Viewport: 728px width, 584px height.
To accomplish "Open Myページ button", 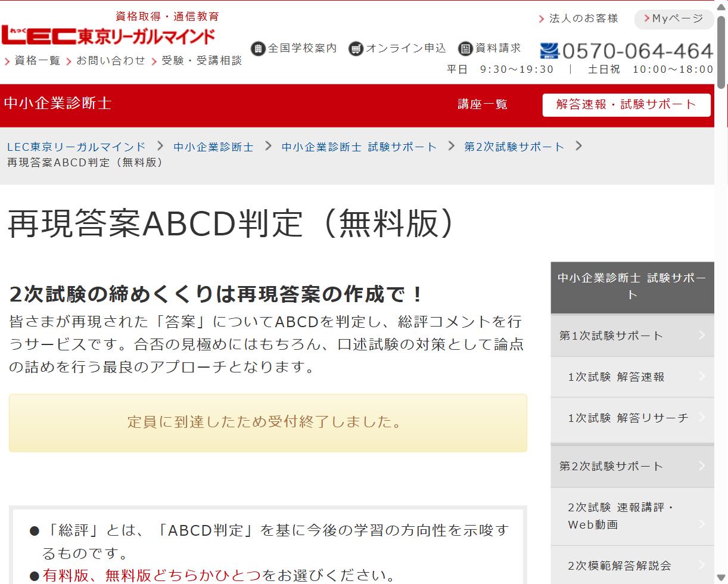I will [674, 19].
